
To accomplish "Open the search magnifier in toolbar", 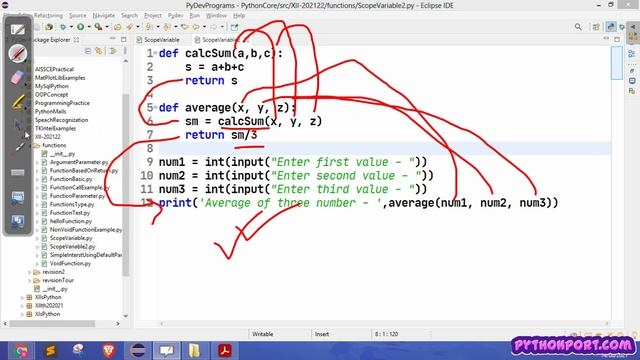I will pos(578,27).
